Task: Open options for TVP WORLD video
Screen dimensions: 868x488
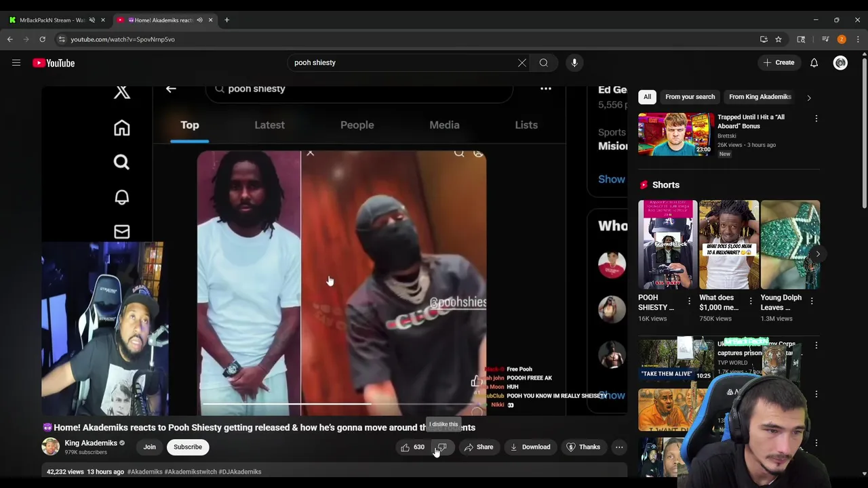Action: coord(816,346)
